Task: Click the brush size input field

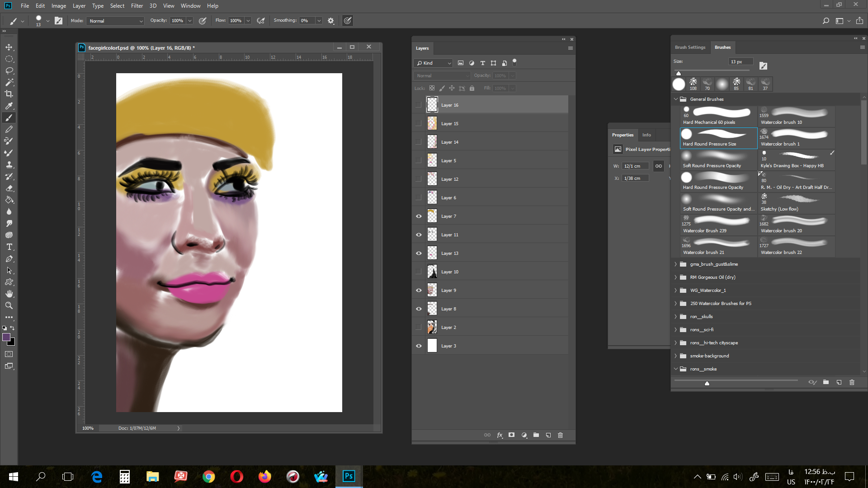Action: point(741,61)
